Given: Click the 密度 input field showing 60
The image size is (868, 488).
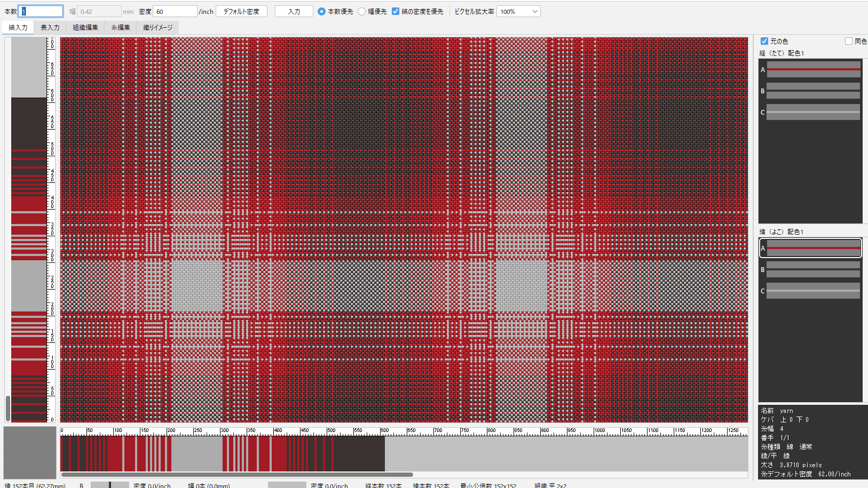Looking at the screenshot, I should coord(175,11).
